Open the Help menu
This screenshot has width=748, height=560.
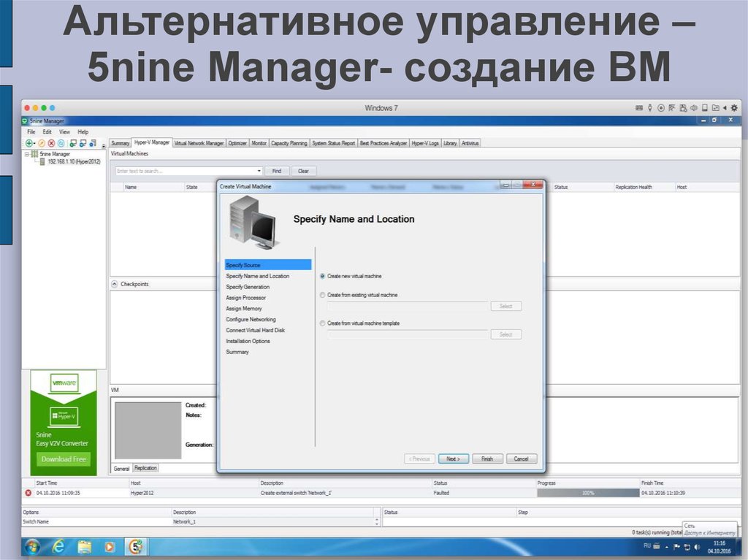click(83, 132)
